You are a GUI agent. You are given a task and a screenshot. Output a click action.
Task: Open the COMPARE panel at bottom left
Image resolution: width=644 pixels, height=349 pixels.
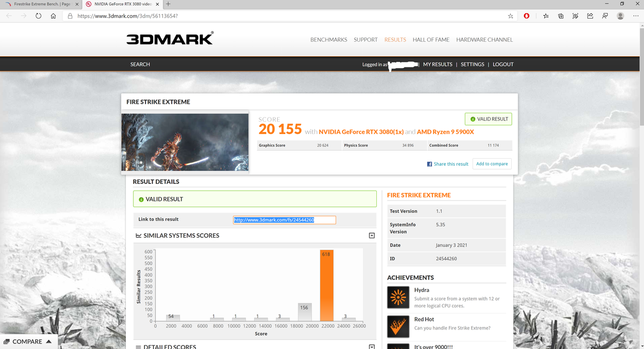[29, 341]
